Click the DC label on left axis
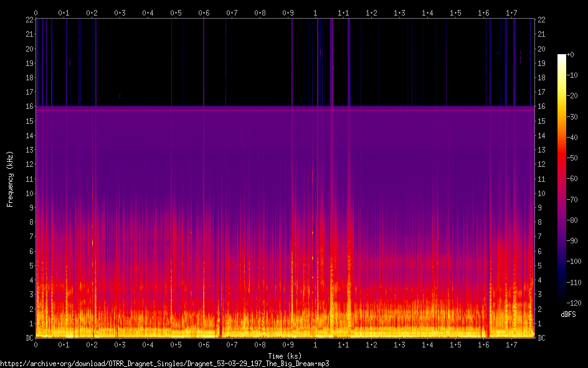 coord(28,338)
